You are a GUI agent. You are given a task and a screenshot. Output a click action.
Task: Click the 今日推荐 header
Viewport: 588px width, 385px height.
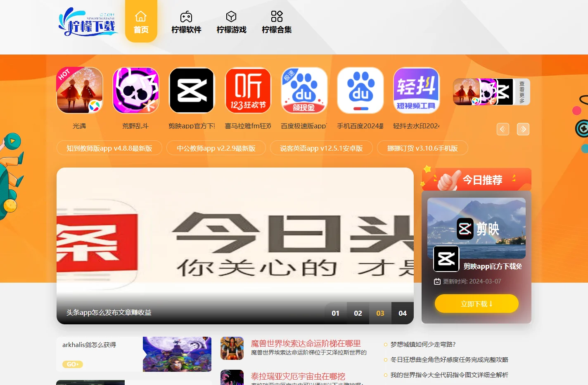pos(477,180)
